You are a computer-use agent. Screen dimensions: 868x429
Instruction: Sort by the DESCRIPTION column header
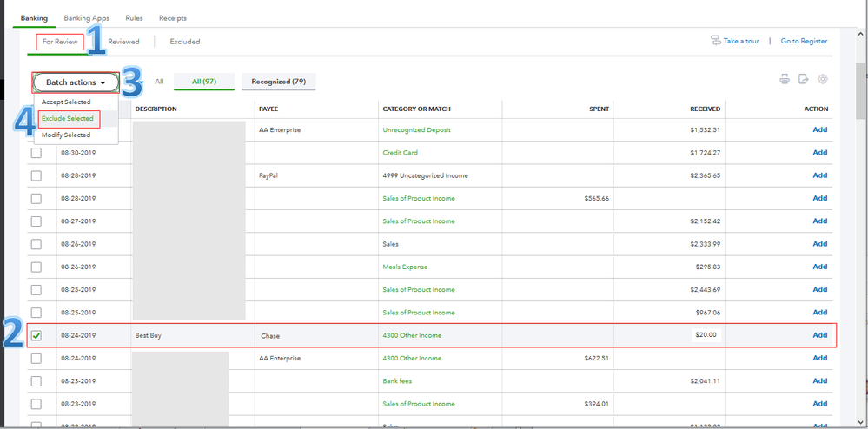point(156,109)
